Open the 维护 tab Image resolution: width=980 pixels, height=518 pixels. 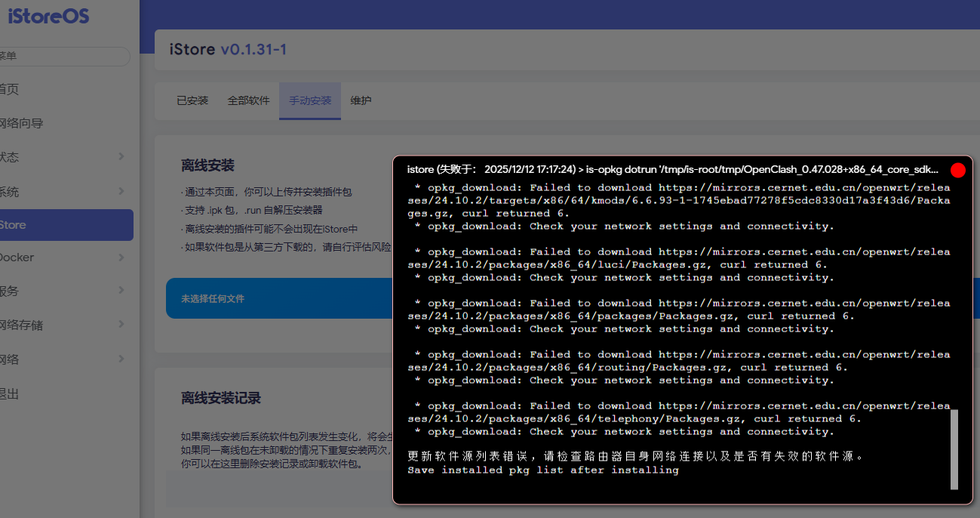point(361,100)
